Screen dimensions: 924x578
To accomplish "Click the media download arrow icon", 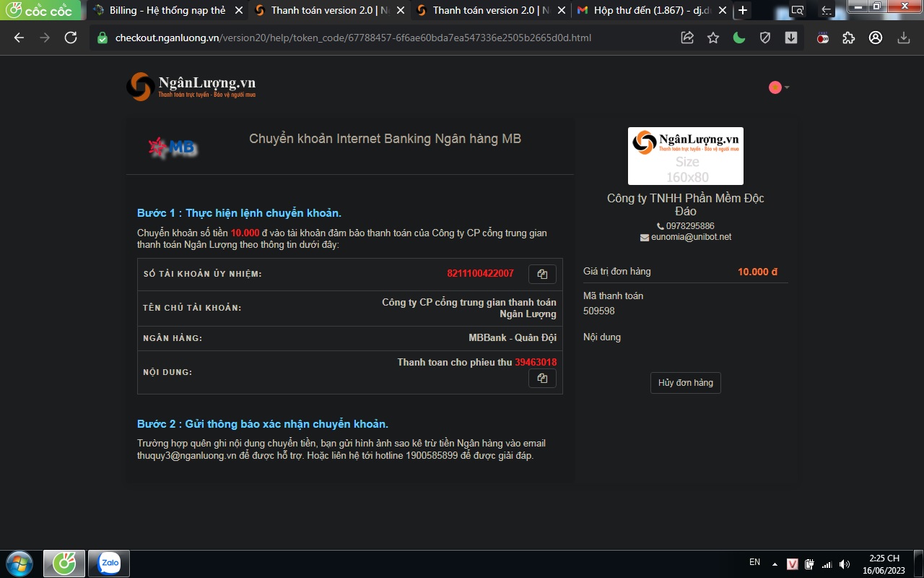I will pos(791,38).
